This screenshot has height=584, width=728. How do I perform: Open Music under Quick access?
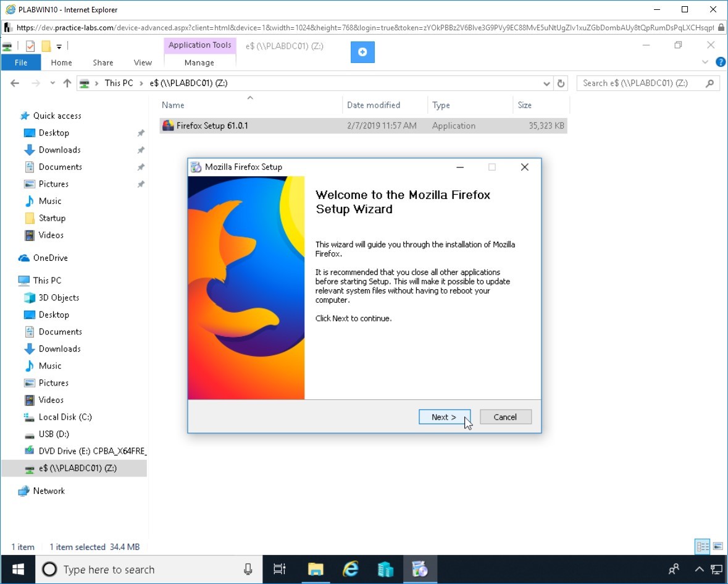point(49,201)
